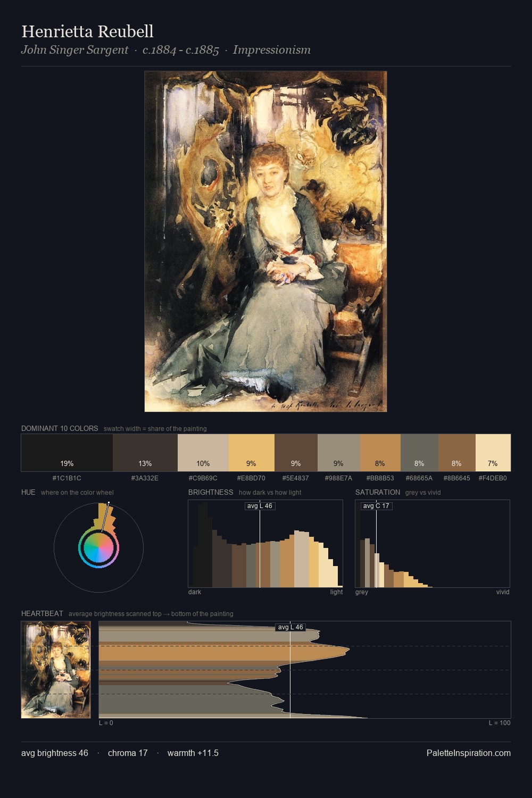Click the SATURATION section heading

coord(378,492)
